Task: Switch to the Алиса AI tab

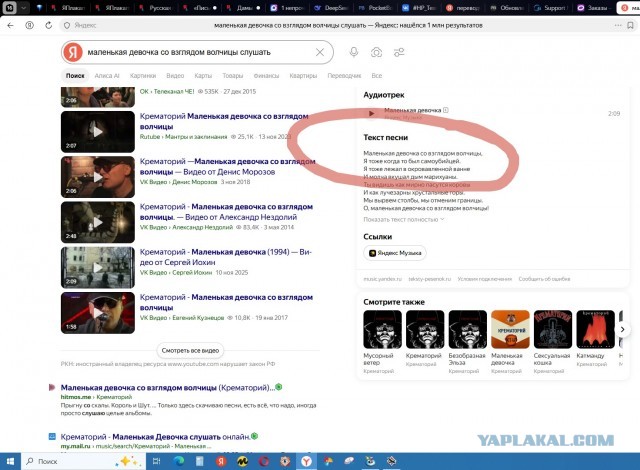Action: pyautogui.click(x=107, y=76)
